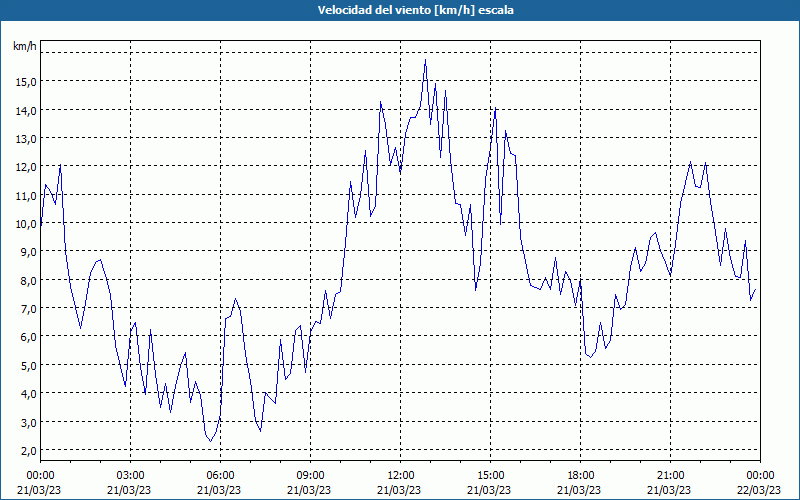Screen dimensions: 800x500
Task: Click the 2,0 y-axis value
Action: pos(28,451)
